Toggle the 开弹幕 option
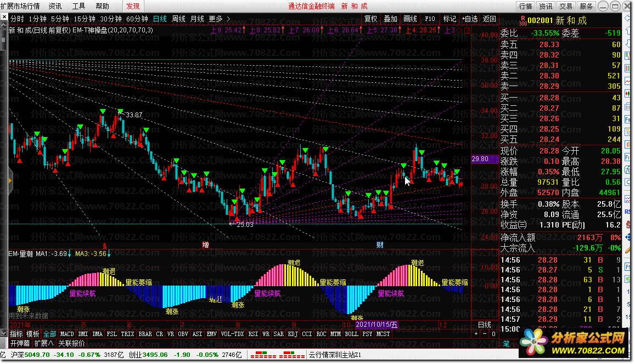This screenshot has height=364, width=635. pos(20,343)
